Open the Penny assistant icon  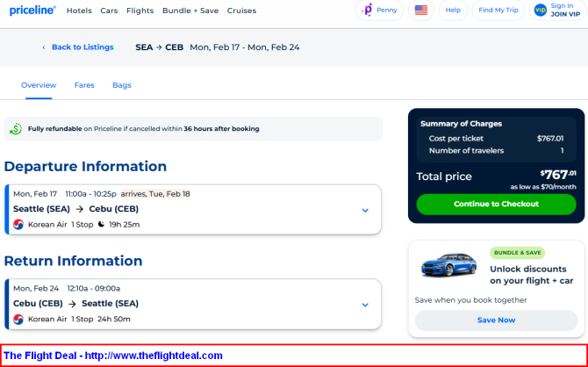click(367, 11)
